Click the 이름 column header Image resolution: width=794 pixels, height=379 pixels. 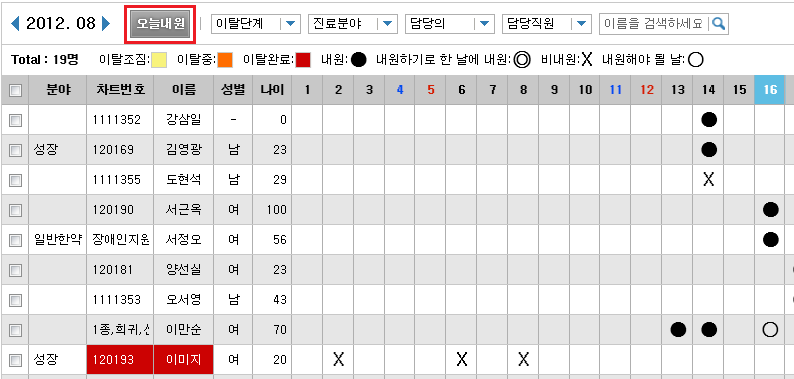point(183,90)
